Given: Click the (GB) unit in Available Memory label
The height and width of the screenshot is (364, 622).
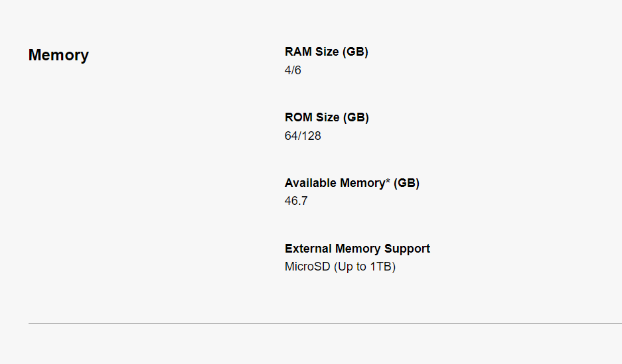Looking at the screenshot, I should pos(406,183).
